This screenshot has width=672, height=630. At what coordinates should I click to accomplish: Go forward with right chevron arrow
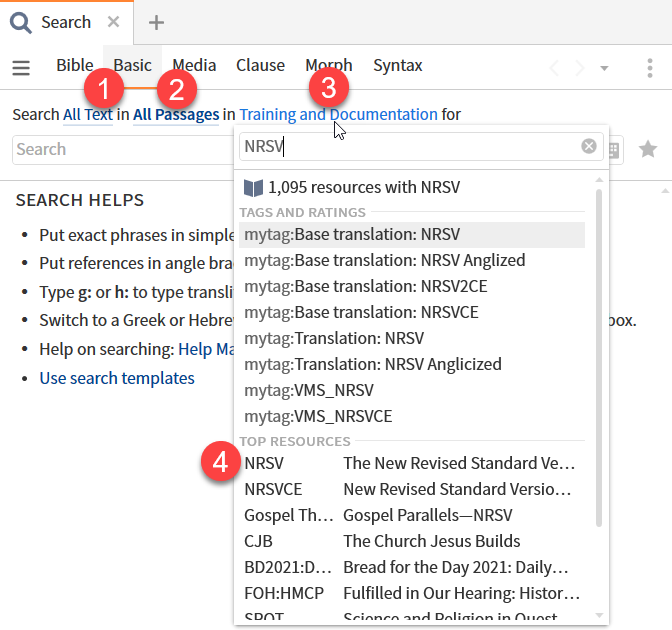click(x=580, y=68)
